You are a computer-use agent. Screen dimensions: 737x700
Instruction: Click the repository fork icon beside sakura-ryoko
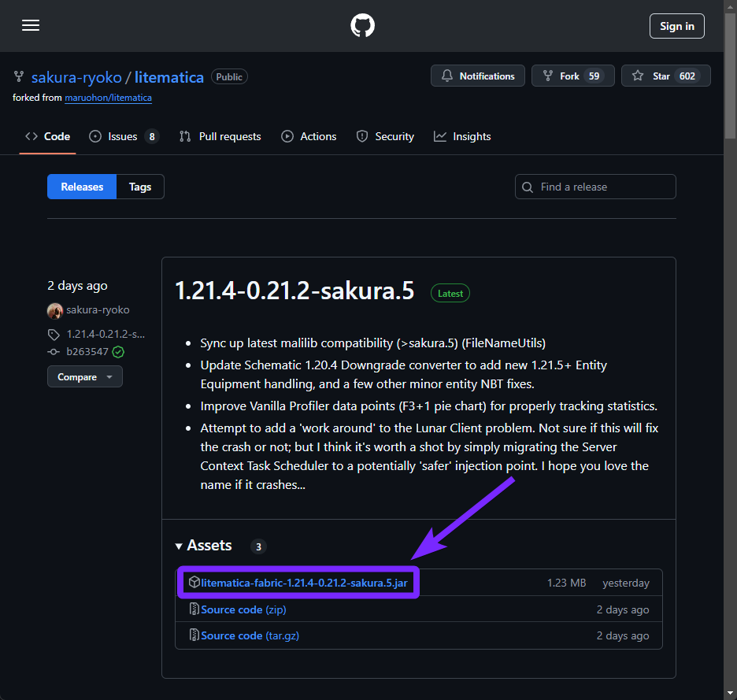18,76
